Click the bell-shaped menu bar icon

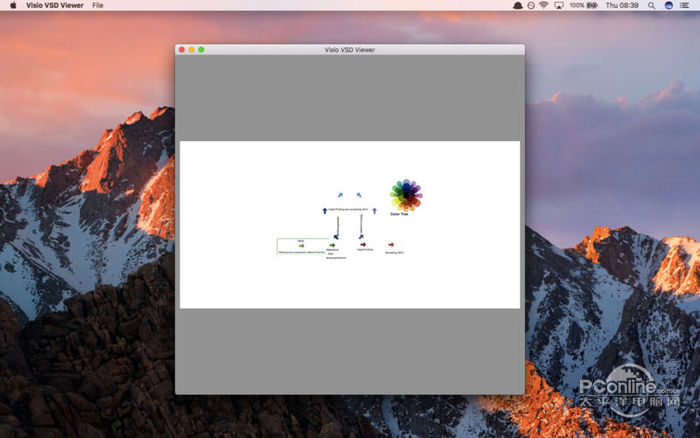click(x=517, y=5)
